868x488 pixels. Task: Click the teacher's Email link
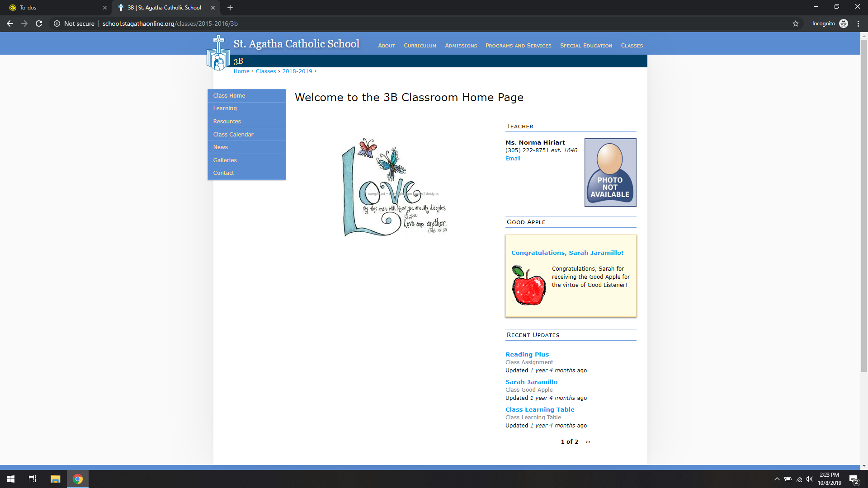pyautogui.click(x=513, y=159)
